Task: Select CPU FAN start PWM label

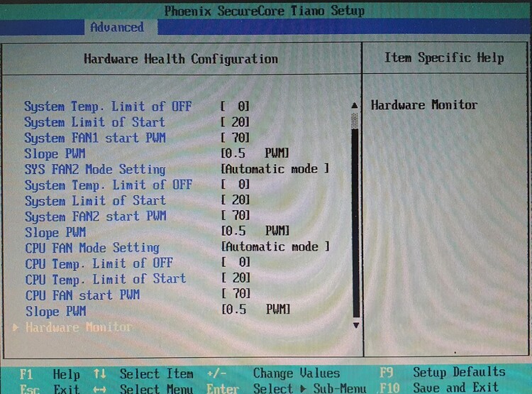Action: click(83, 295)
